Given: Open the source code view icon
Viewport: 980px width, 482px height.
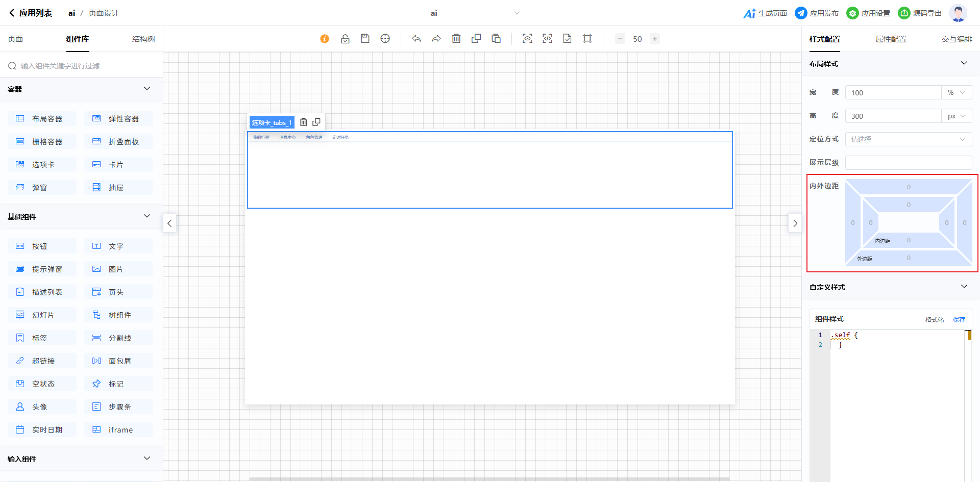Looking at the screenshot, I should click(x=547, y=39).
